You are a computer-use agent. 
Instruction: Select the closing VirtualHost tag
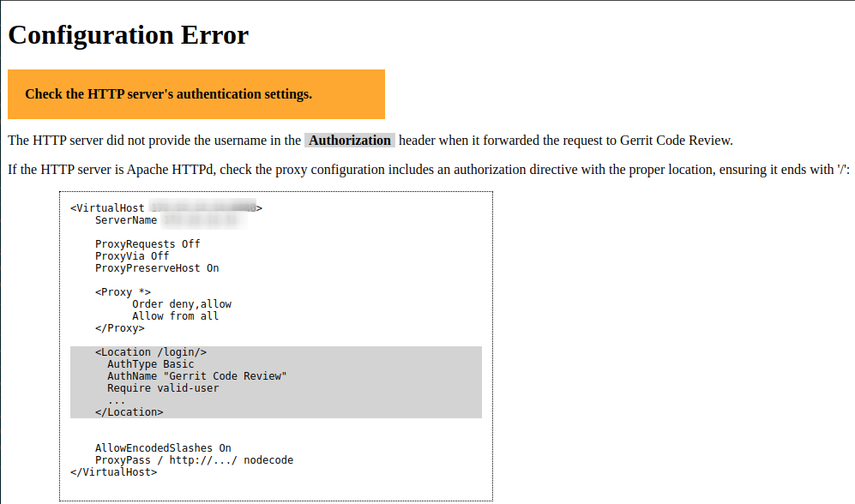pos(114,471)
